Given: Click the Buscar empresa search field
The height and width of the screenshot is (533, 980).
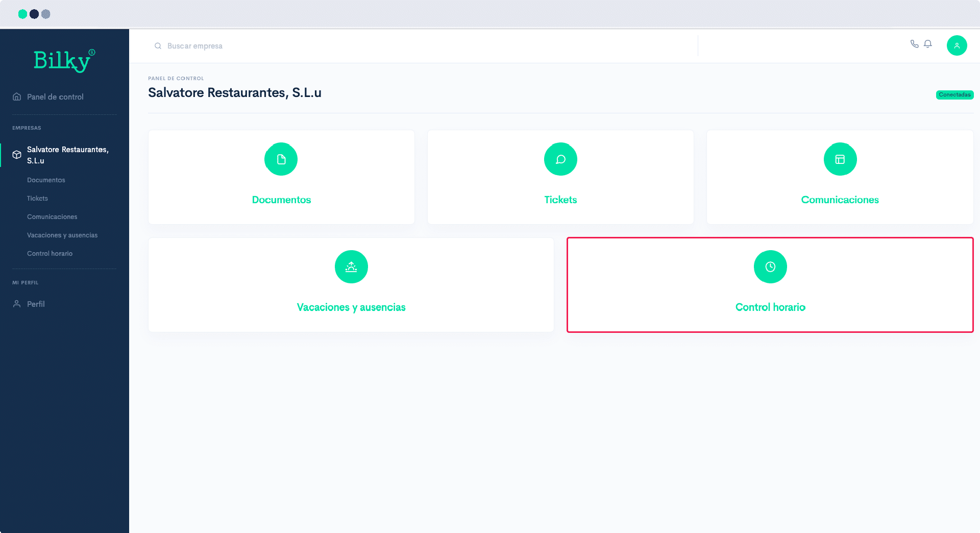Looking at the screenshot, I should [x=424, y=46].
